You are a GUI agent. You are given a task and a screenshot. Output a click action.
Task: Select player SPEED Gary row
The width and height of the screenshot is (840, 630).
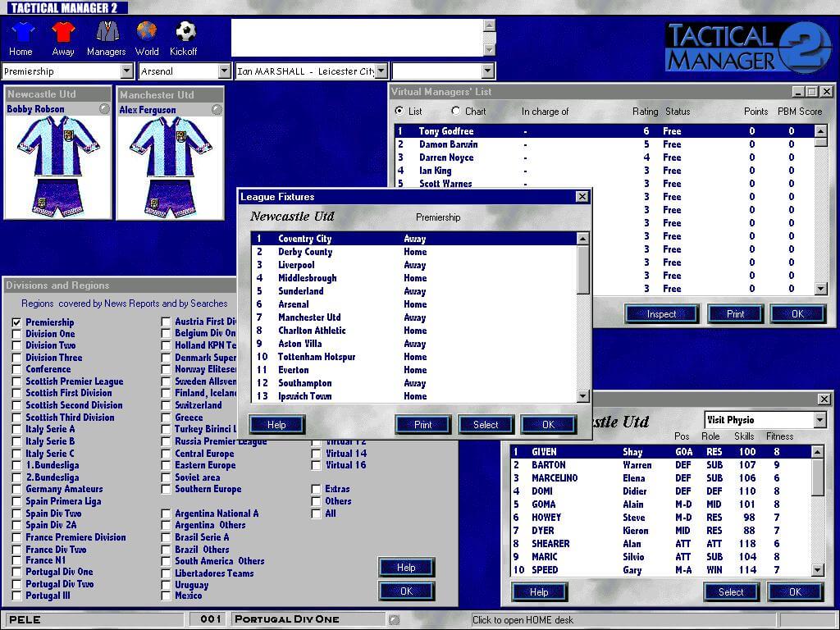click(x=660, y=570)
